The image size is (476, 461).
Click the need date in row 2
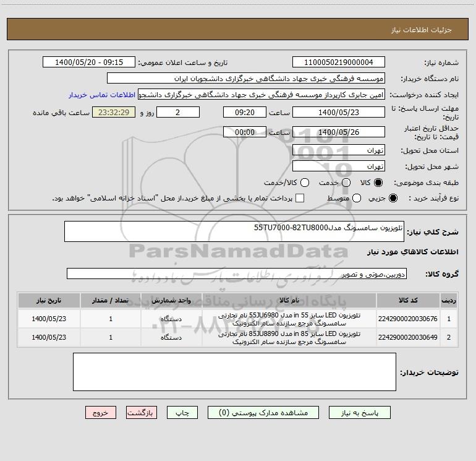tap(49, 338)
